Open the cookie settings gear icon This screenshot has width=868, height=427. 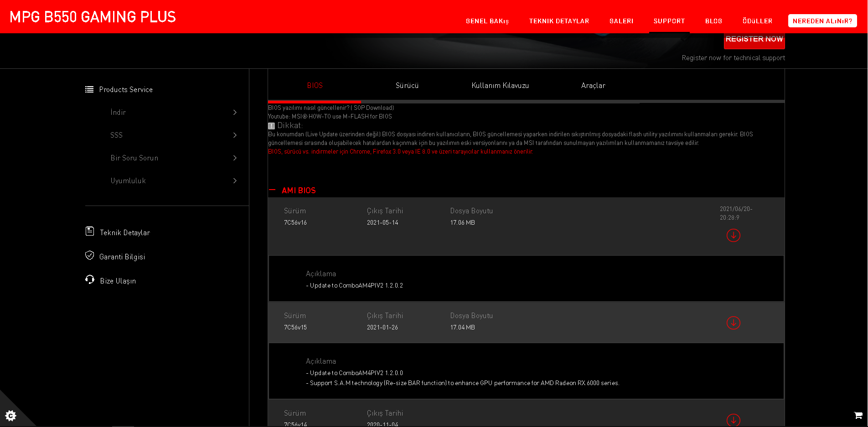coord(10,415)
